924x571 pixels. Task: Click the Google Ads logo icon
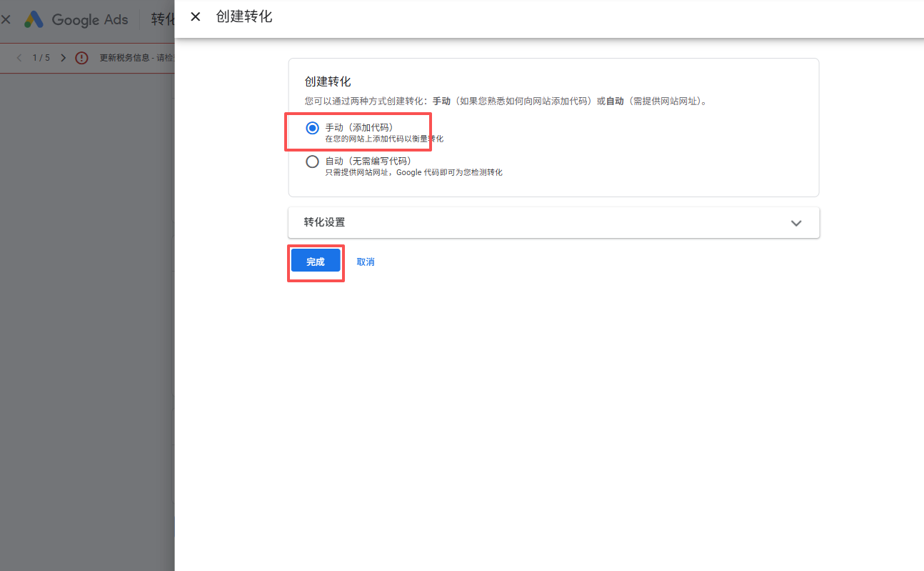(x=34, y=19)
